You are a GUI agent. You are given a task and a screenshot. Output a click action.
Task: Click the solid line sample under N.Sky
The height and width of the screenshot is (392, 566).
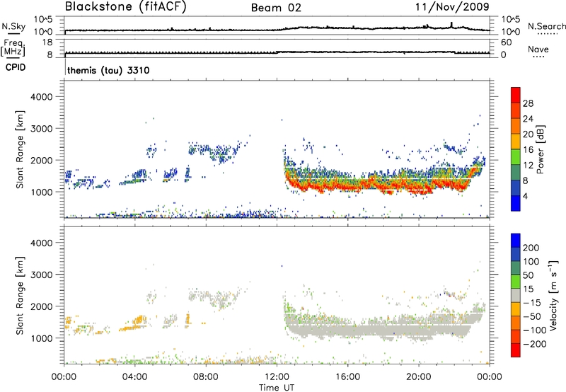tap(13, 33)
